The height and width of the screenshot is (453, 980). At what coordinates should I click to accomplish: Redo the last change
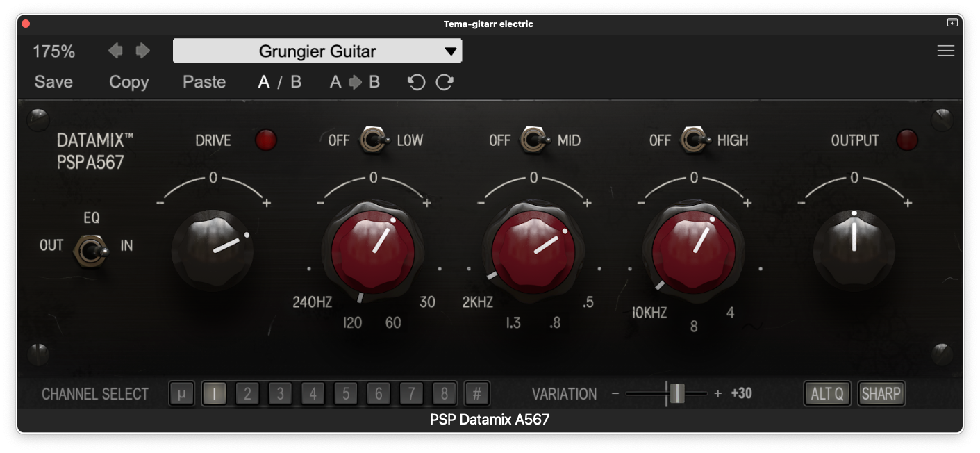click(445, 82)
